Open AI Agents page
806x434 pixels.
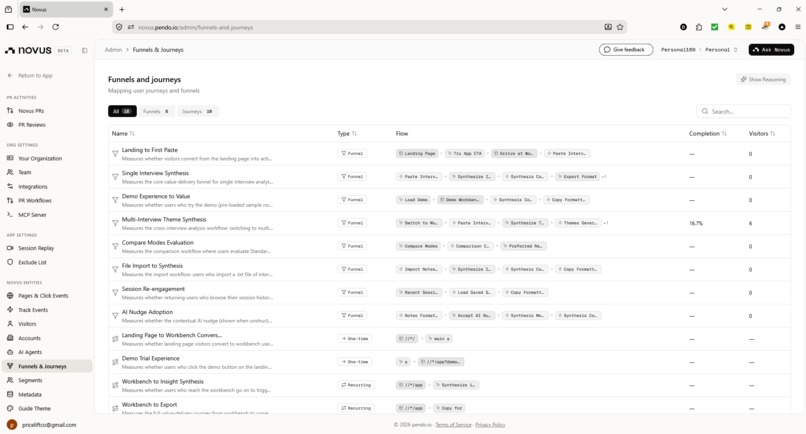[30, 352]
